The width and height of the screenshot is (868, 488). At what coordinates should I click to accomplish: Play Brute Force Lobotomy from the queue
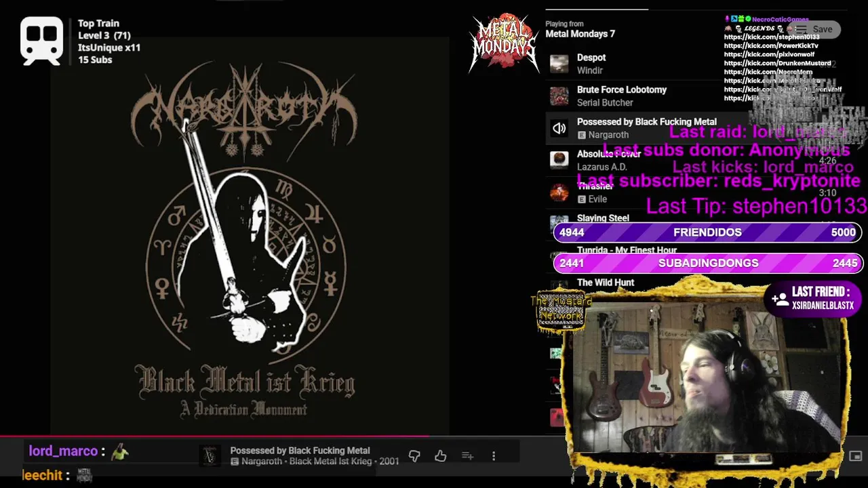tap(622, 89)
